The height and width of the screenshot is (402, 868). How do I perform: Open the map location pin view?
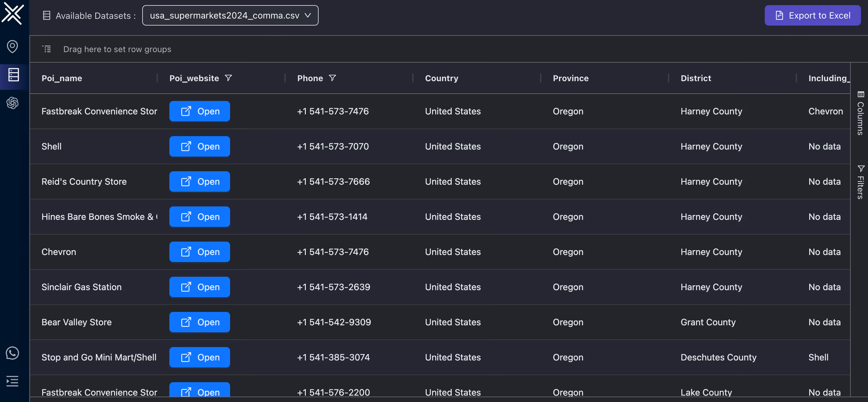coord(12,47)
